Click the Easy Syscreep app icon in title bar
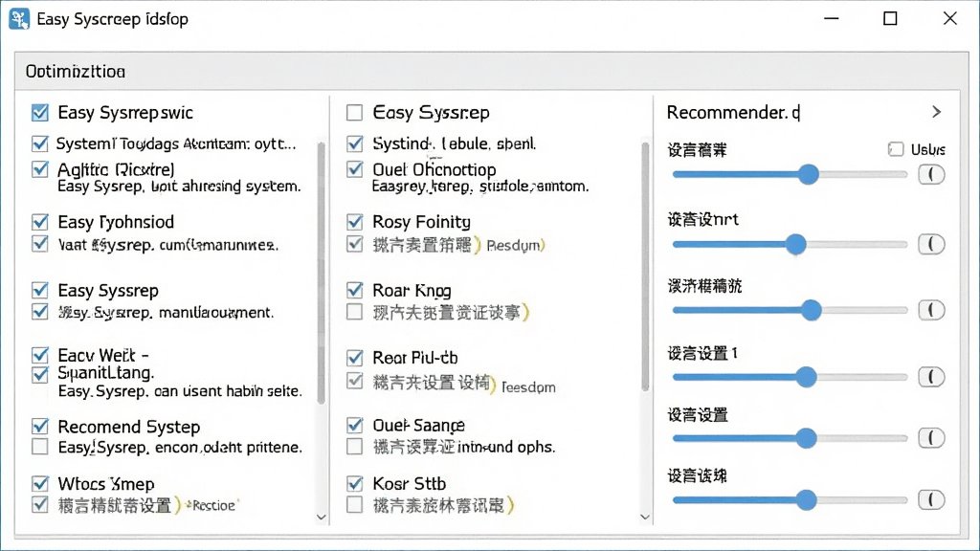980x551 pixels. pos(19,19)
